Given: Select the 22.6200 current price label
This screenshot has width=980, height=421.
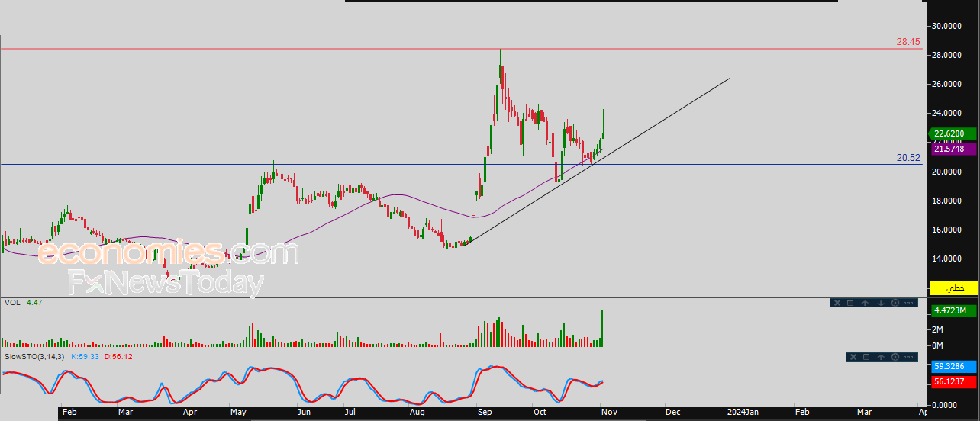Looking at the screenshot, I should [x=954, y=133].
